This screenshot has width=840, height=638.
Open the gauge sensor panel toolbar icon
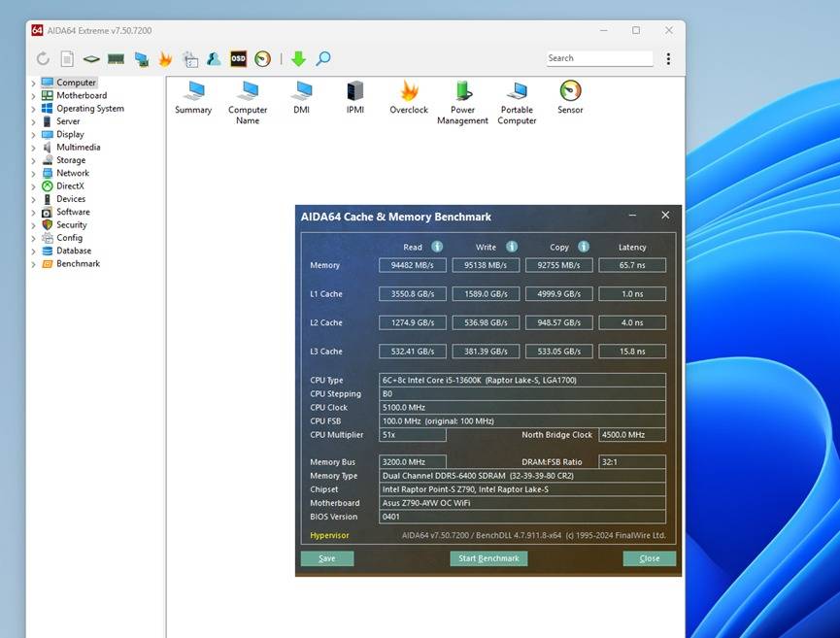(x=262, y=58)
